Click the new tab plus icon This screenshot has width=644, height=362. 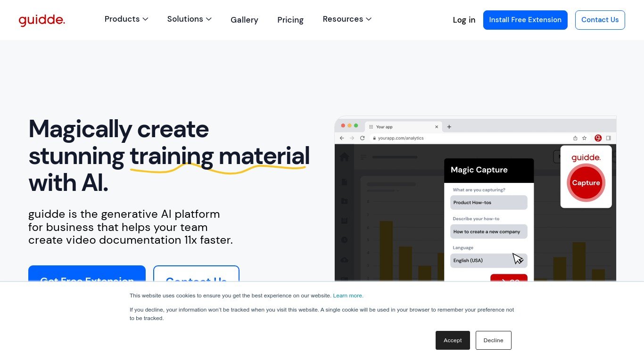pyautogui.click(x=449, y=127)
